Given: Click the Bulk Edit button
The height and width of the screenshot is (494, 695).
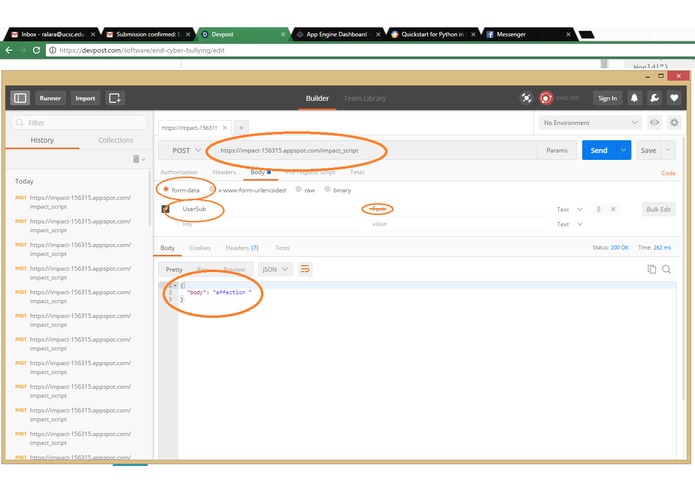Looking at the screenshot, I should [658, 209].
